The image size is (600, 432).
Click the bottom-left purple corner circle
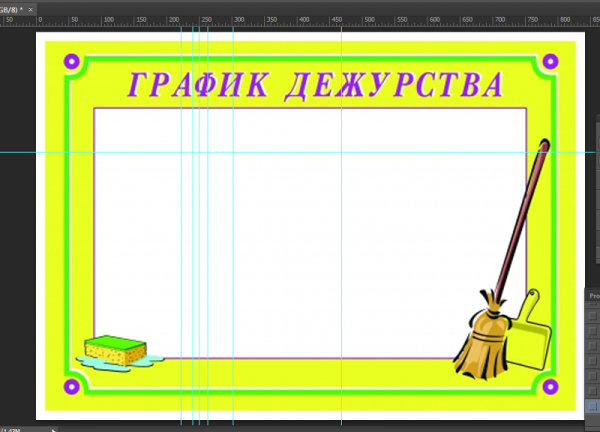[x=71, y=385]
